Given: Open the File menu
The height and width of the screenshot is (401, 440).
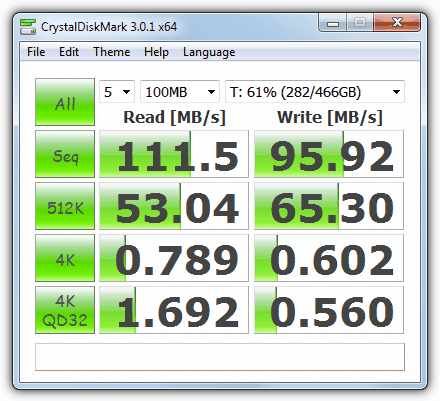Looking at the screenshot, I should (36, 52).
